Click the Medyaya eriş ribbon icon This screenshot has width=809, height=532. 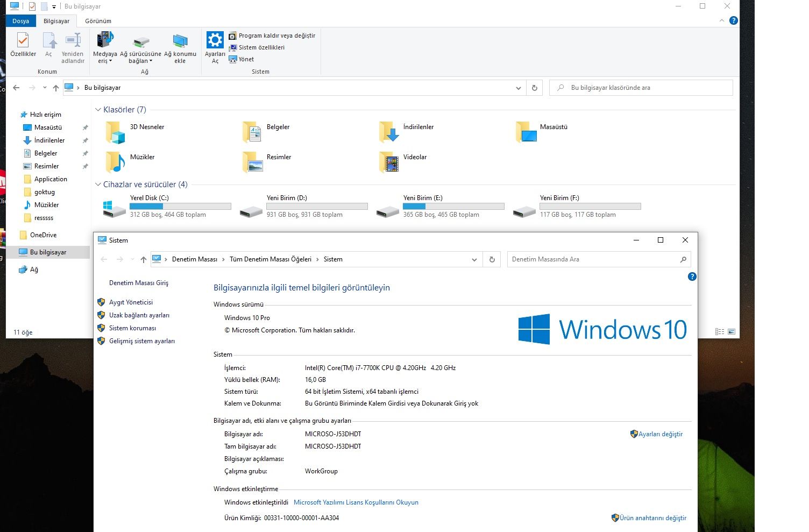click(x=105, y=48)
